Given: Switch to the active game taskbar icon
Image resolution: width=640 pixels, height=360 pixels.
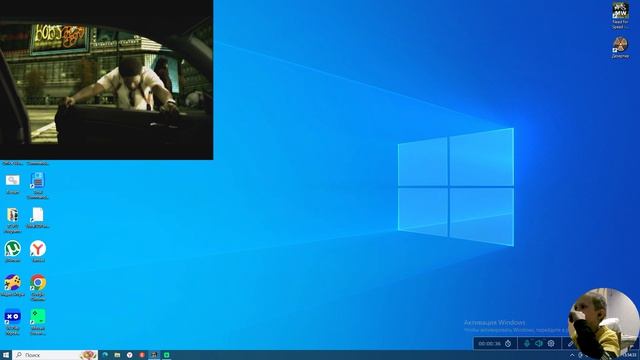Looking at the screenshot, I should pyautogui.click(x=154, y=355).
